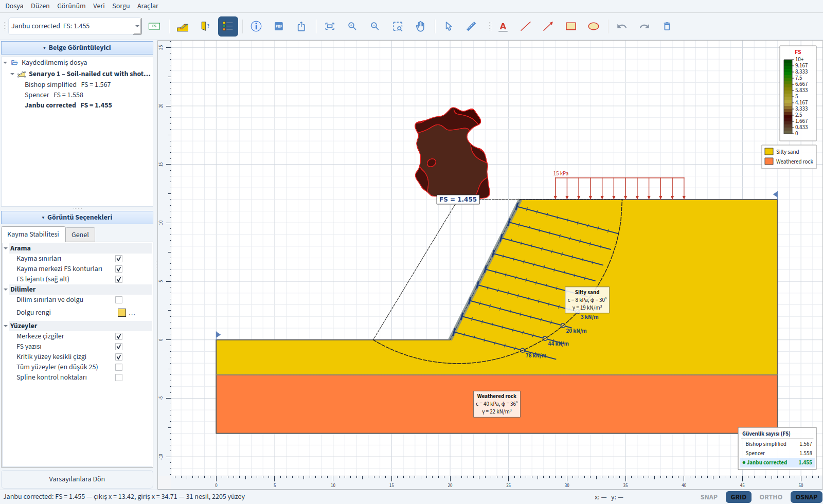Uncheck Kayma sınırları checkbox
This screenshot has height=504, width=823.
(119, 259)
